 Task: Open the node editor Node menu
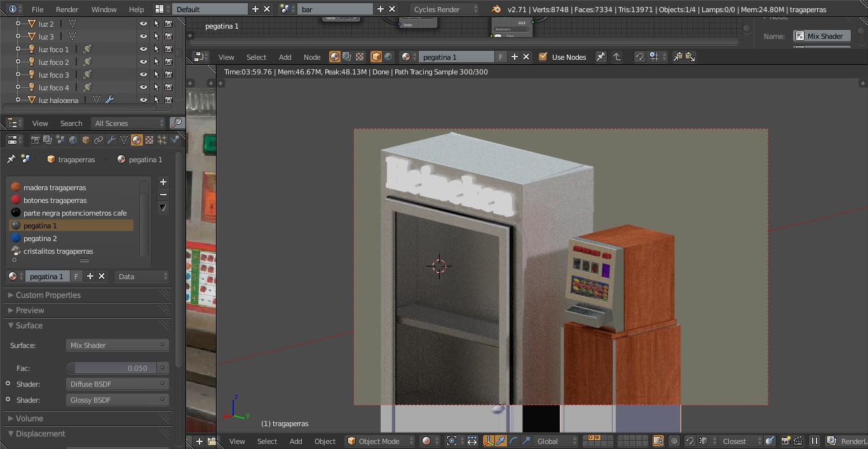(x=312, y=57)
